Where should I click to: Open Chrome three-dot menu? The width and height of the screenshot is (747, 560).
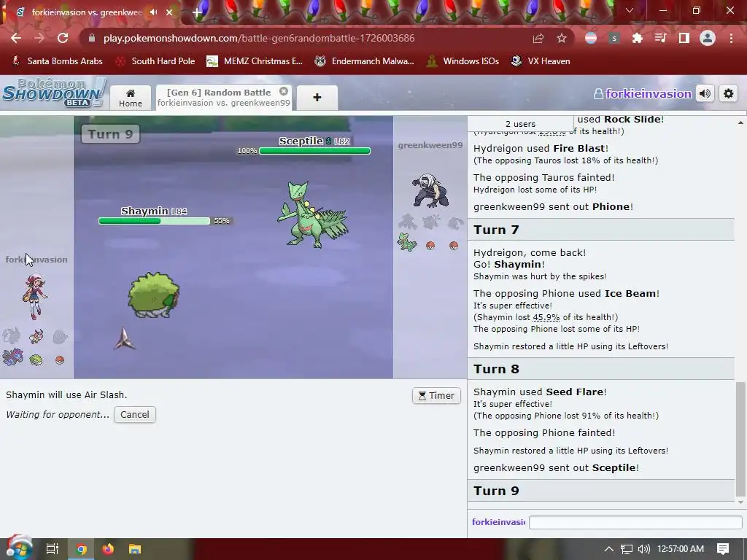(731, 38)
